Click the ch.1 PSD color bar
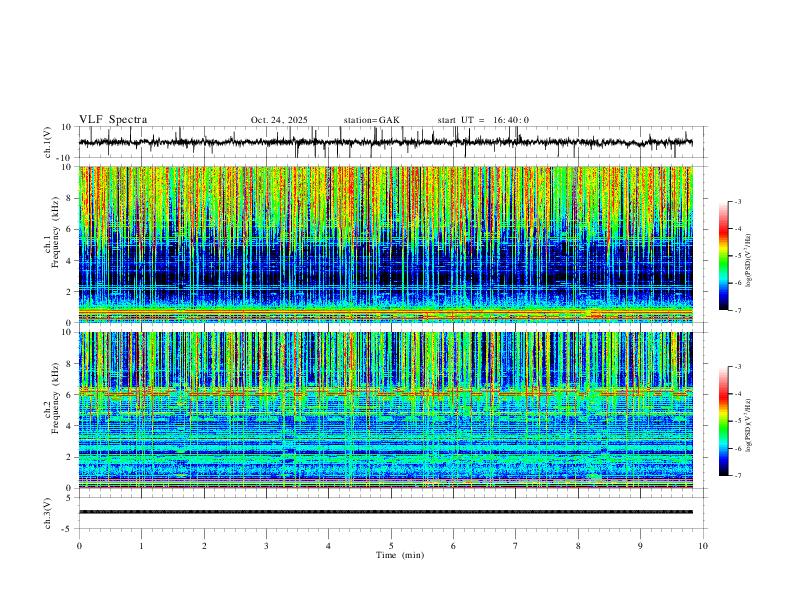Image resolution: width=792 pixels, height=612 pixels. point(724,255)
